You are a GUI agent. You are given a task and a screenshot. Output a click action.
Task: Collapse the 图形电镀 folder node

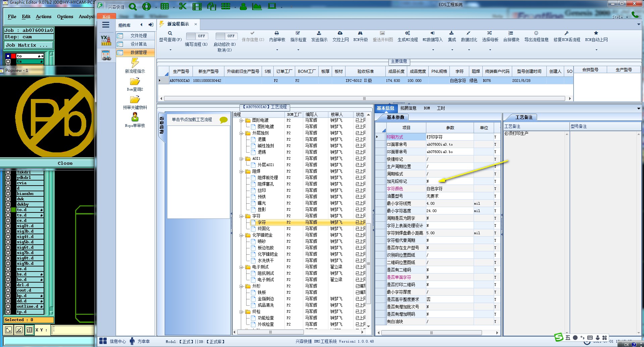241,120
